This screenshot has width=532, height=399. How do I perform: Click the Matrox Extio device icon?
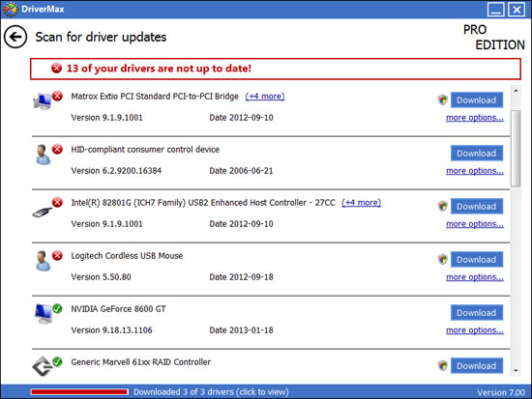(x=43, y=101)
